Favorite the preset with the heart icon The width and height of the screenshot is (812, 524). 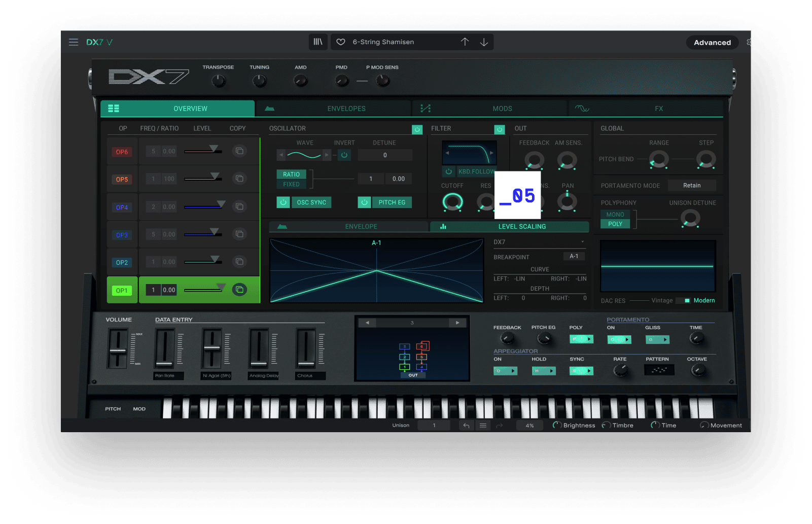[341, 42]
